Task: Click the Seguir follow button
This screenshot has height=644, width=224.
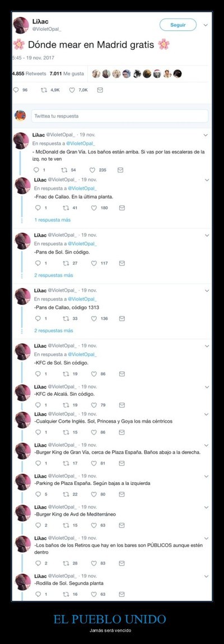Action: coord(178,25)
